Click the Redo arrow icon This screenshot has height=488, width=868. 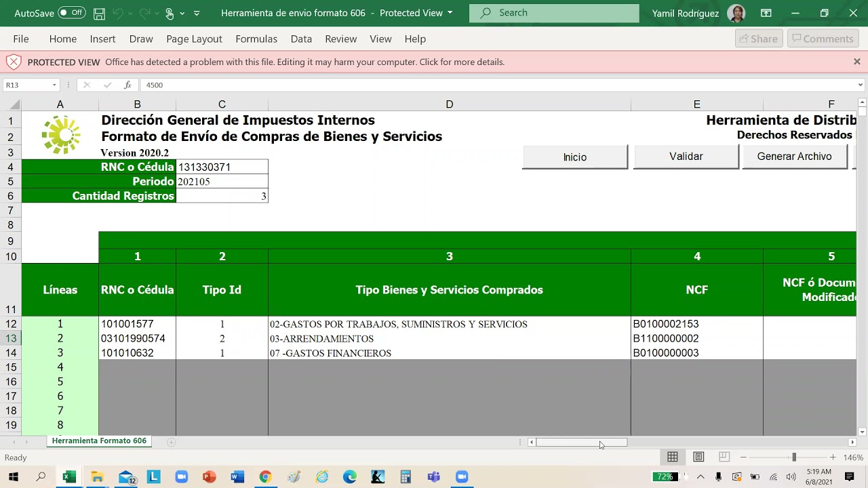coord(144,13)
